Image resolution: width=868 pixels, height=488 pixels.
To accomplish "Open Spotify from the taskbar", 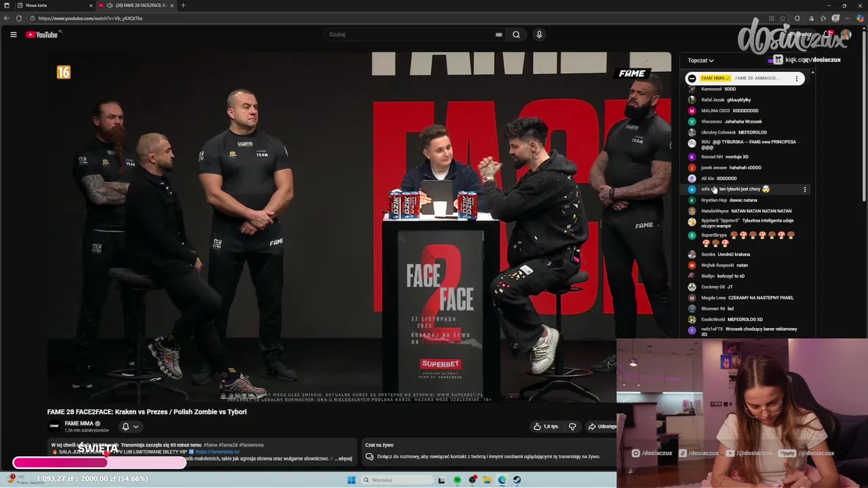I will point(457,480).
